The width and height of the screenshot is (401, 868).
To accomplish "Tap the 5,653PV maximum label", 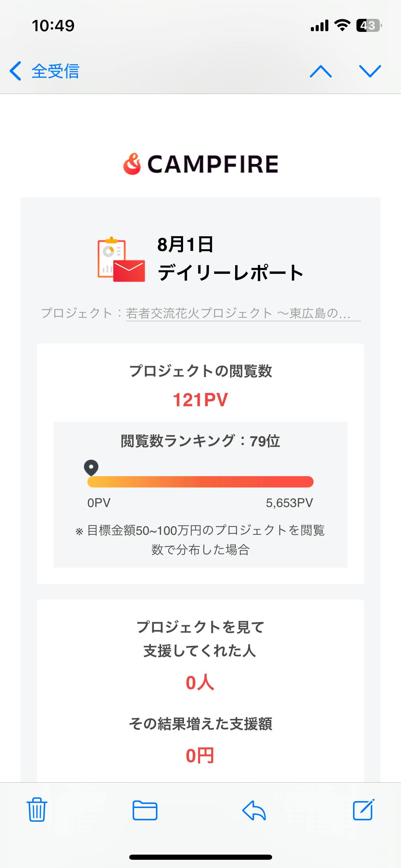I will (289, 503).
